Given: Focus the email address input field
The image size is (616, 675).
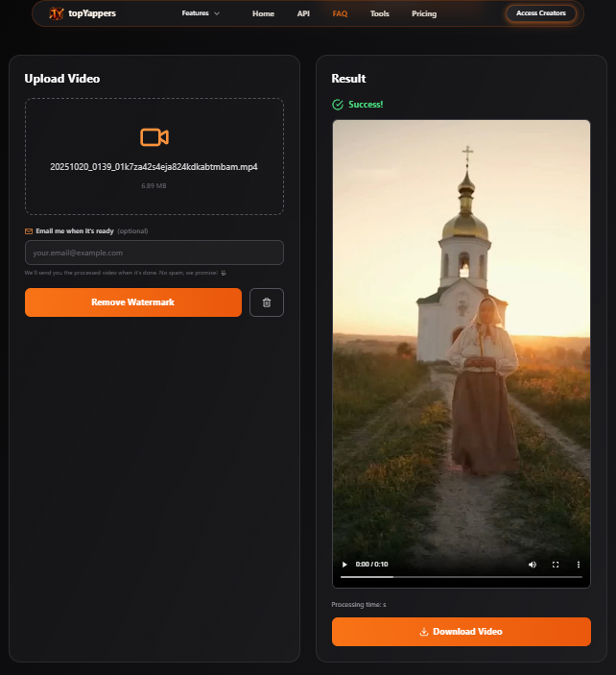Looking at the screenshot, I should point(154,253).
